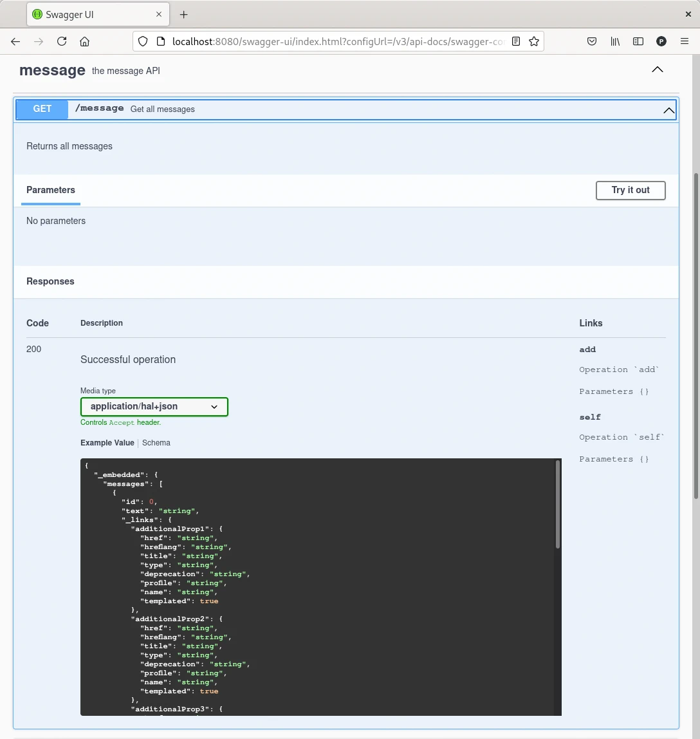The width and height of the screenshot is (700, 739).
Task: Click the browser back arrow
Action: coord(15,41)
